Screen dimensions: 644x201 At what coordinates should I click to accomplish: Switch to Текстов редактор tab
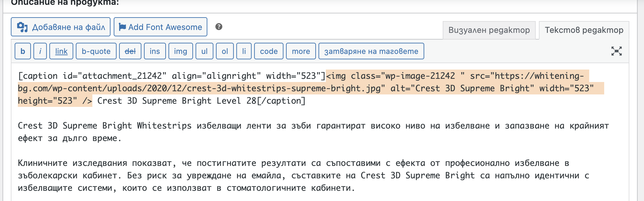pyautogui.click(x=584, y=30)
